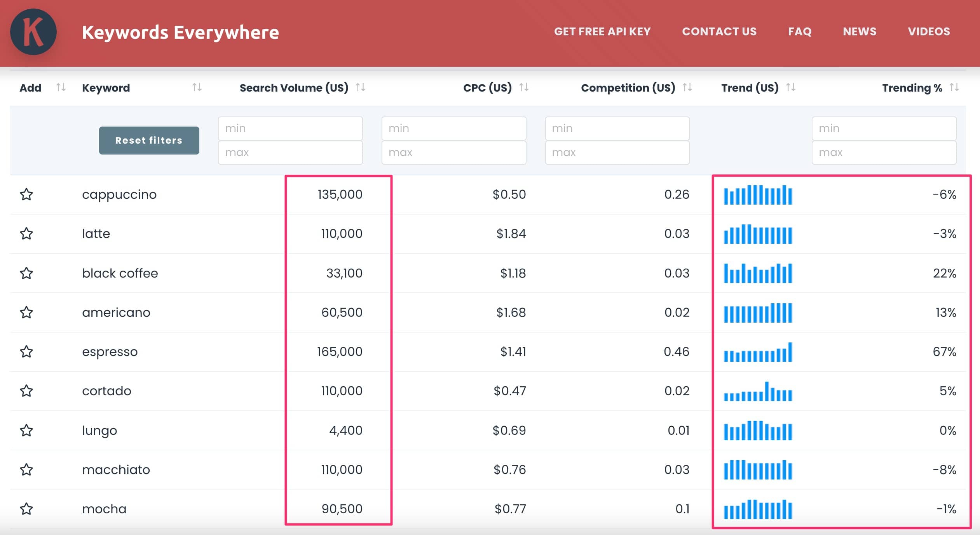Click the espresso trend bar chart

pyautogui.click(x=757, y=352)
